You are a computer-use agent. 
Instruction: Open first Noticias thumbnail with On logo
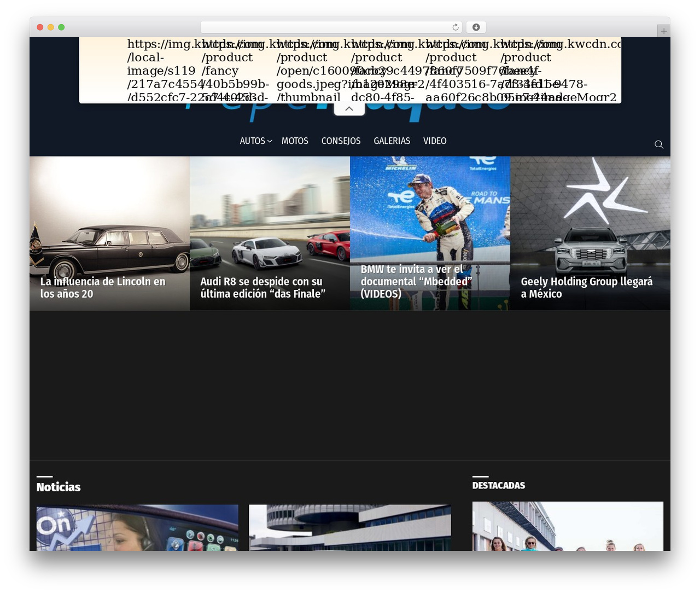(x=137, y=527)
